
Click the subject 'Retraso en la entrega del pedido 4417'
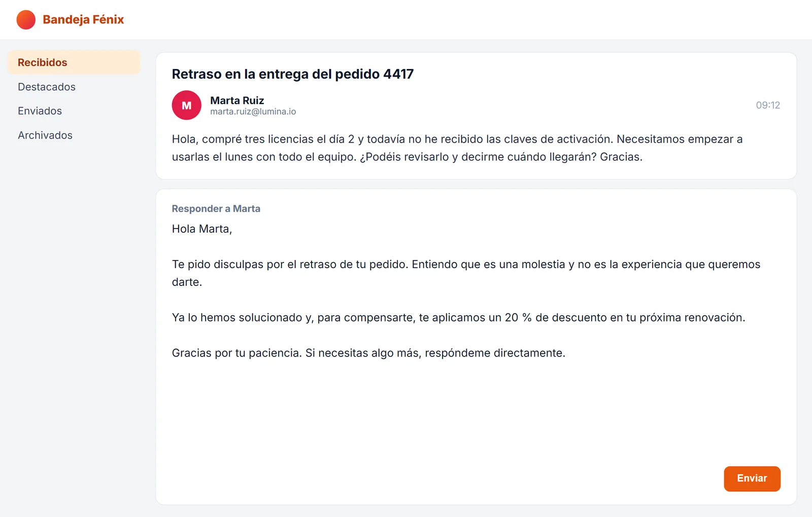(x=293, y=74)
